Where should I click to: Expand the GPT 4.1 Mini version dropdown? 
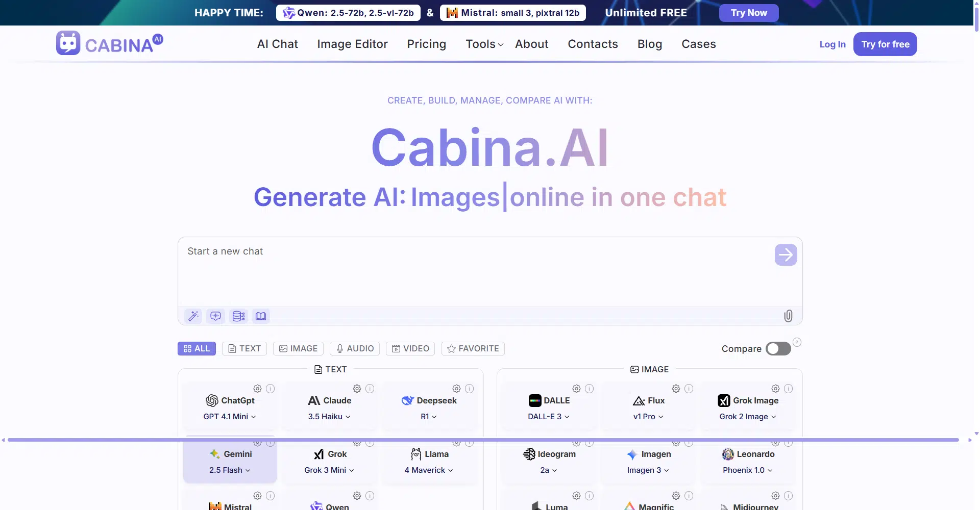point(230,417)
